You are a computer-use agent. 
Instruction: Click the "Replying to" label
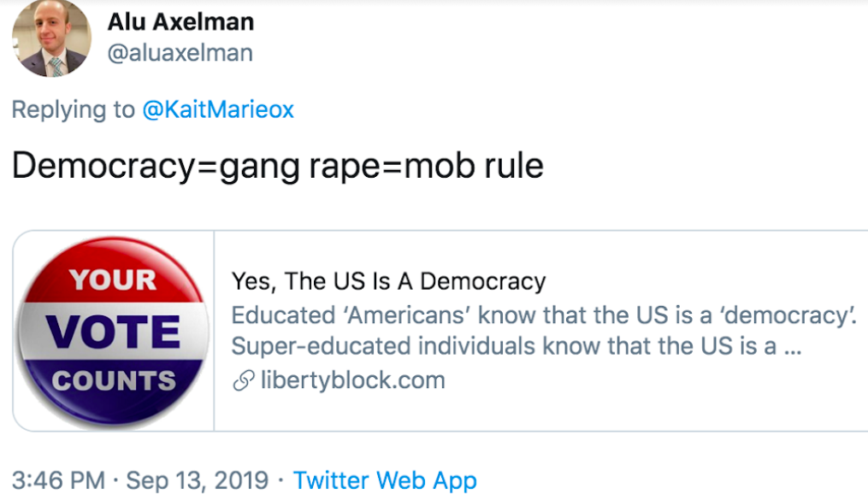click(x=74, y=110)
